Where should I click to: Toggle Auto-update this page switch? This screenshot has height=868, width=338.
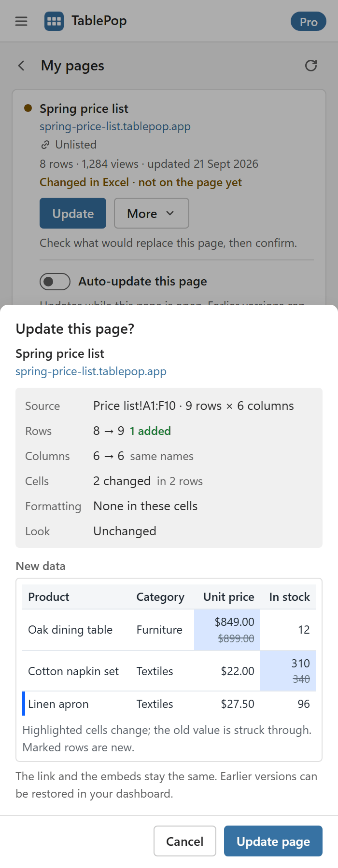coord(55,281)
